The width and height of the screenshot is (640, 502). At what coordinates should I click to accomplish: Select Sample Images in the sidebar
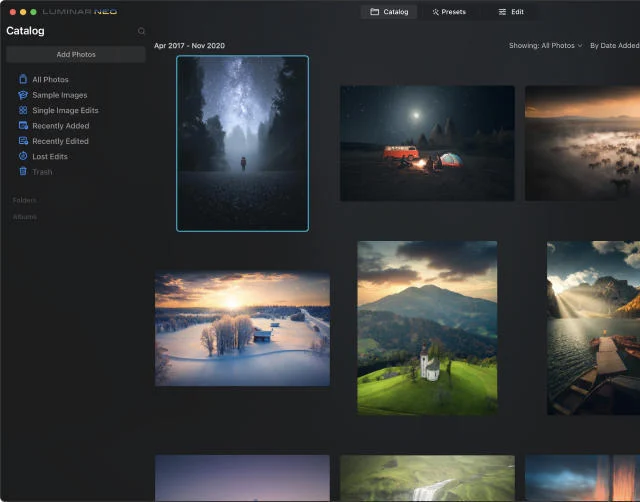(60, 95)
